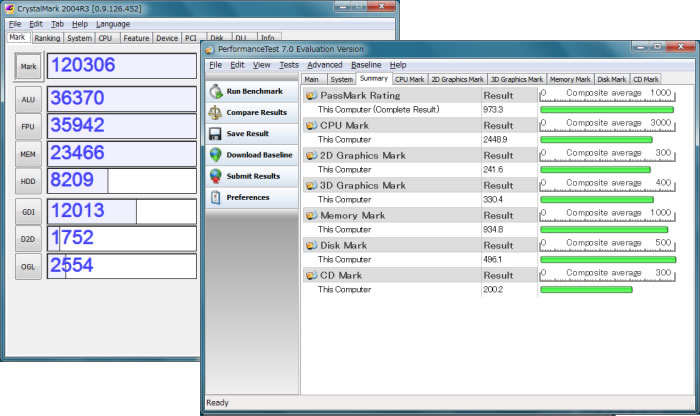The width and height of the screenshot is (700, 416).
Task: Open the Baseline menu in PerformanceTest
Action: 366,65
